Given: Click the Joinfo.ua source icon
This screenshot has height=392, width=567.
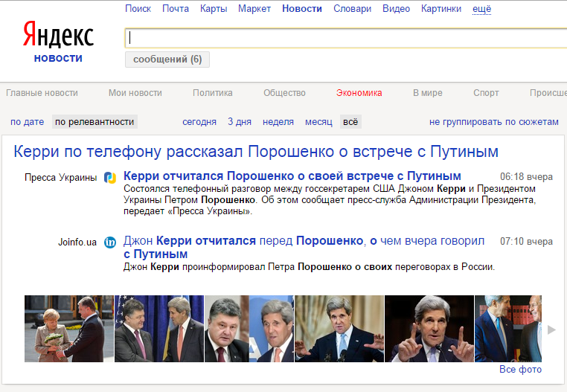Looking at the screenshot, I should pos(110,242).
